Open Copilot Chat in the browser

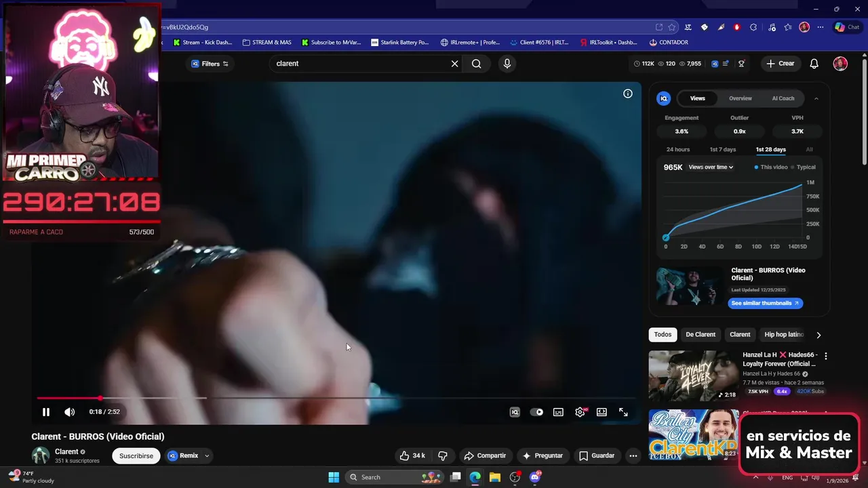[x=848, y=27]
